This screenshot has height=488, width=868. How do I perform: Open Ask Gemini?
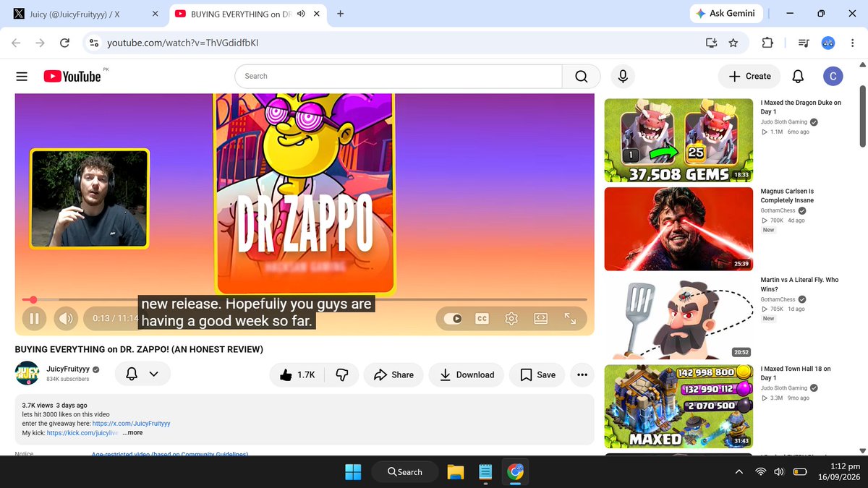(x=726, y=13)
